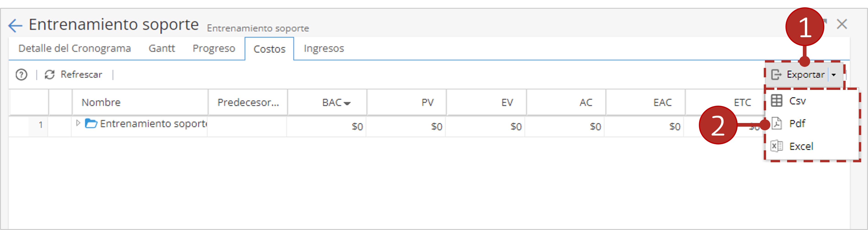Go back using the blue arrow
The width and height of the screenshot is (868, 230).
click(15, 26)
